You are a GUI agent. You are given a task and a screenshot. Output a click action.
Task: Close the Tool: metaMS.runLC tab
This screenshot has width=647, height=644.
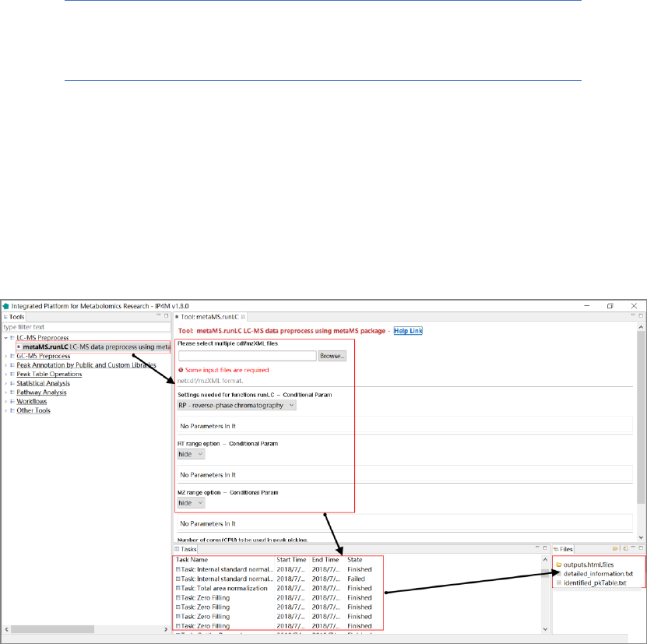(244, 317)
